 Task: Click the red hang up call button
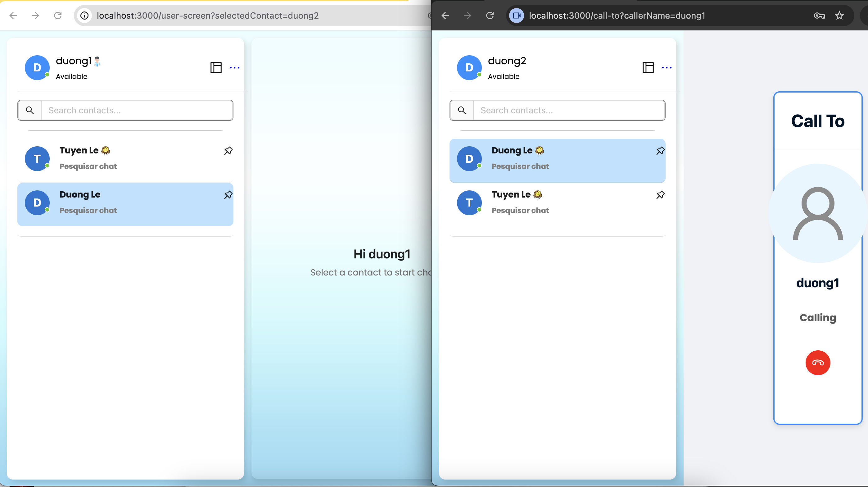pyautogui.click(x=817, y=363)
